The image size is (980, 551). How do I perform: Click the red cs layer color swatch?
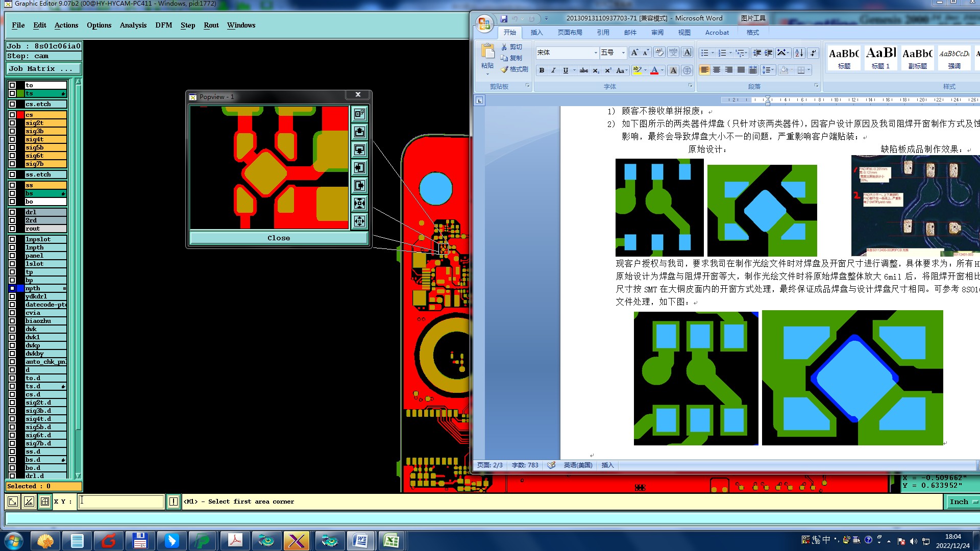point(20,115)
